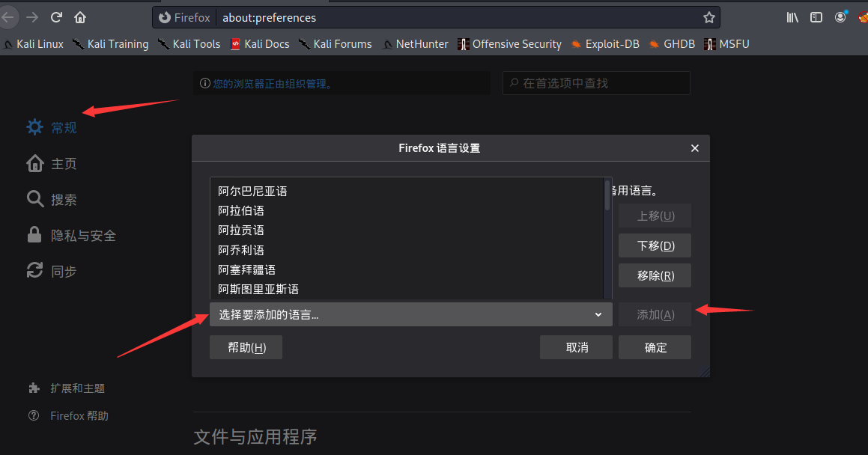
Task: Switch to the 同步 preferences category
Action: 64,272
